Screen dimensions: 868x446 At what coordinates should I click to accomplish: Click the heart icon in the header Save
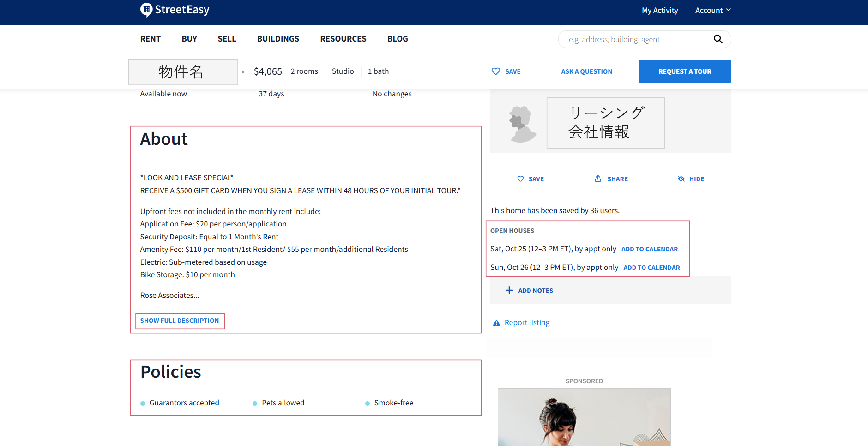point(496,71)
